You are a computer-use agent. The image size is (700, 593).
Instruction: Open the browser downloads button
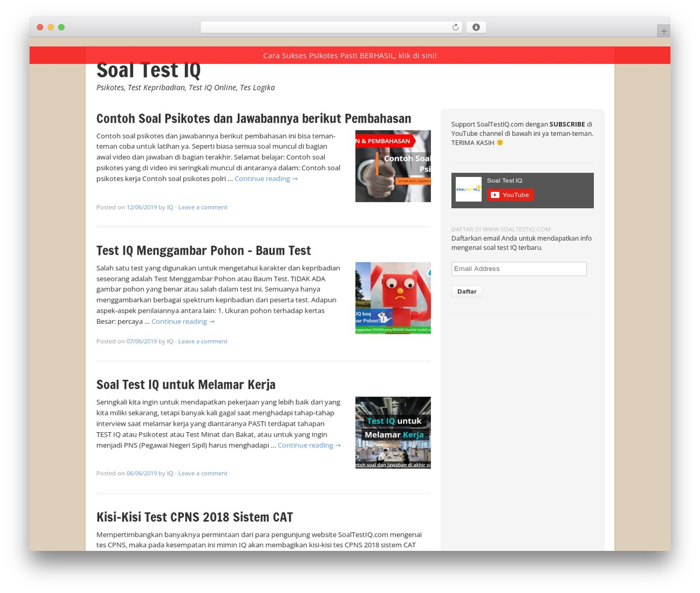476,27
